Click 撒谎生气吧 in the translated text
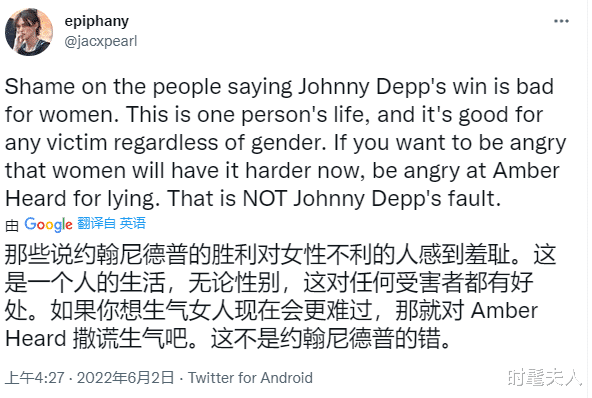Screen dimensions: 592x398 click(130, 338)
